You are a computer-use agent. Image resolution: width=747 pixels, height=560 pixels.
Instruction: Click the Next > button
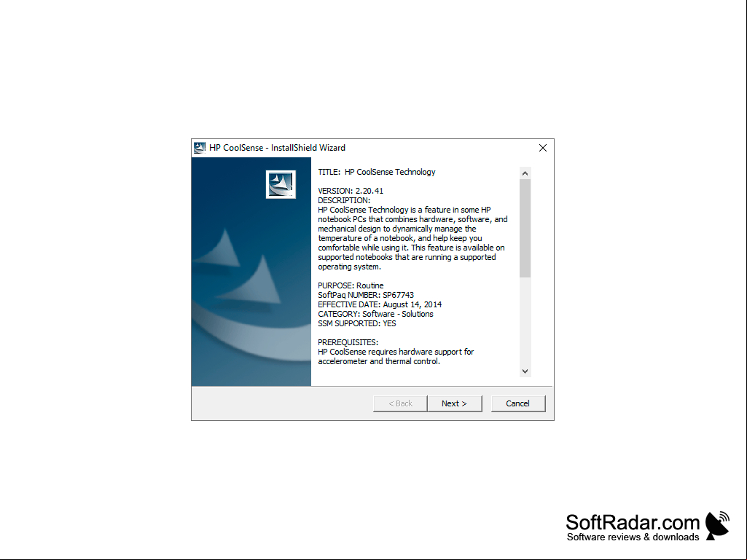pyautogui.click(x=455, y=403)
